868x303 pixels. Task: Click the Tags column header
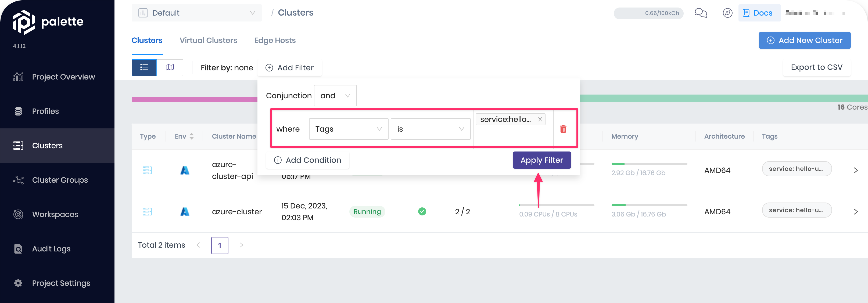tap(770, 136)
